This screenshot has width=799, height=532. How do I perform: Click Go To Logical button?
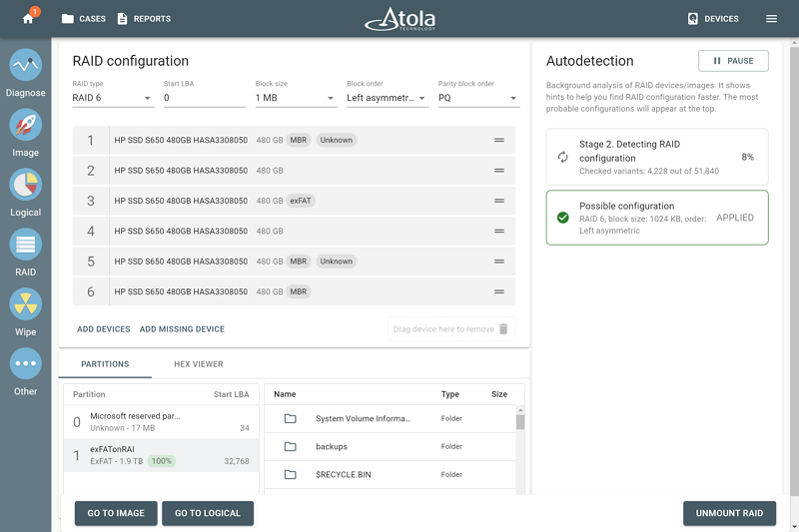(208, 513)
